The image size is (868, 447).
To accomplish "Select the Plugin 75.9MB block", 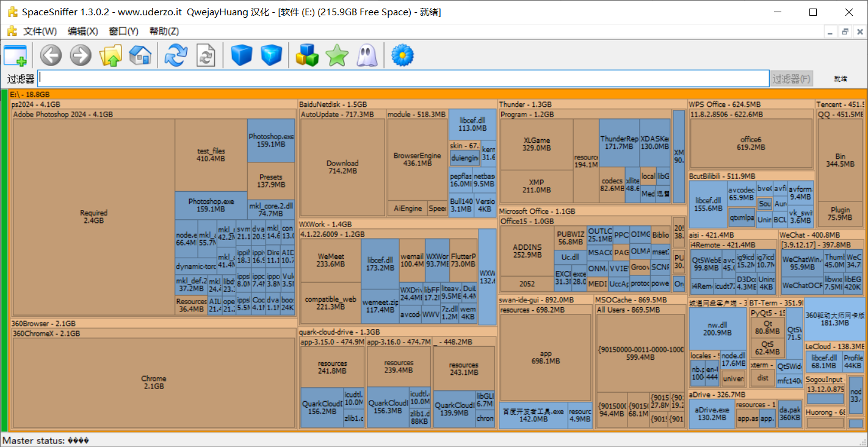I will coord(840,213).
